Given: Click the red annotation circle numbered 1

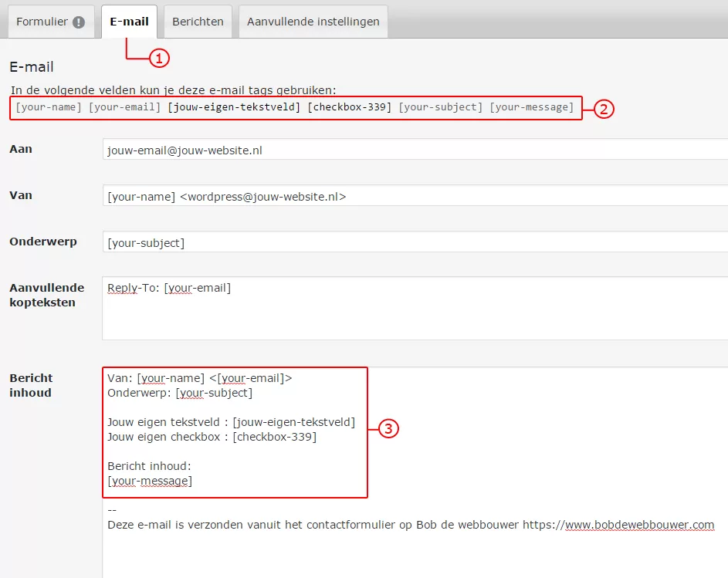Looking at the screenshot, I should (158, 58).
